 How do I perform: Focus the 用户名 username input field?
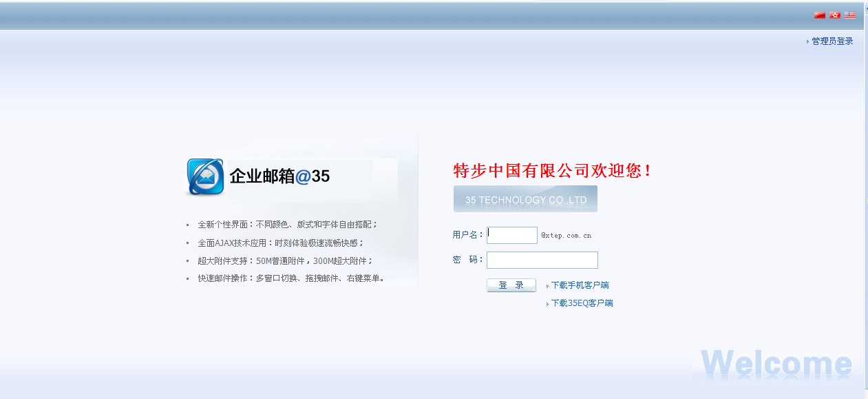click(x=512, y=235)
